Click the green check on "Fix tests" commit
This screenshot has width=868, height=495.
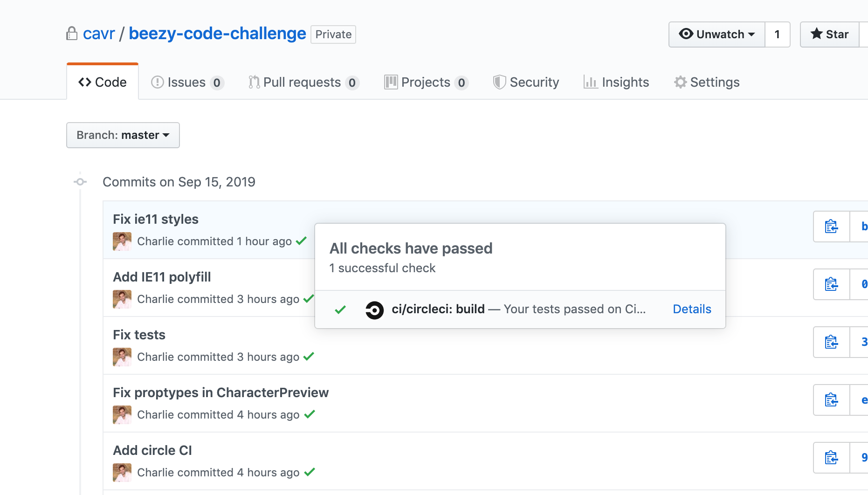(309, 357)
